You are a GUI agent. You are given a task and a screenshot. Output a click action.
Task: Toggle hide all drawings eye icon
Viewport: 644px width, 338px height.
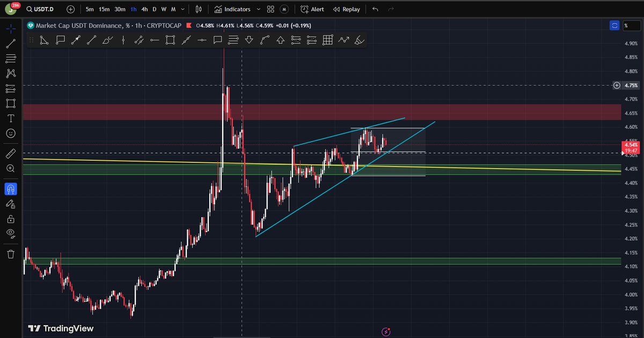11,233
